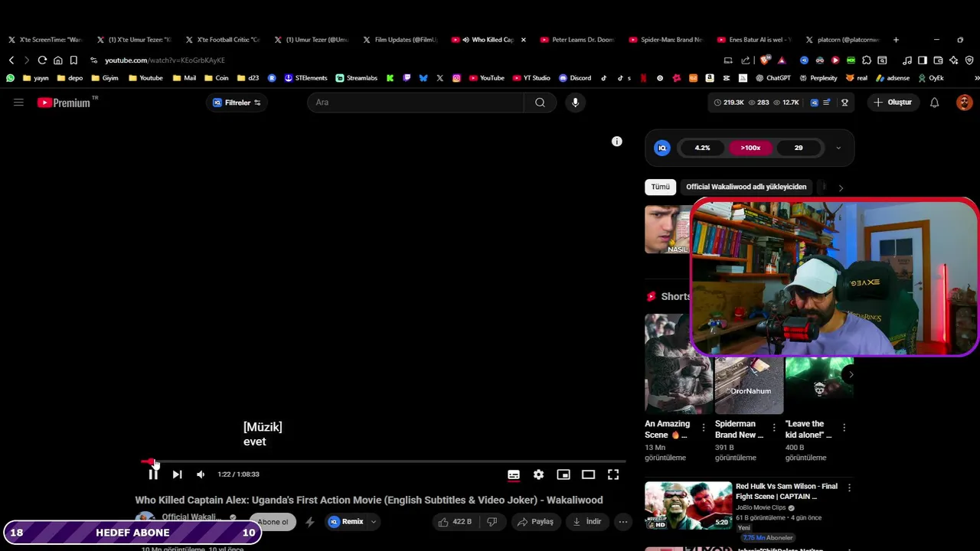
Task: Click İndir to download the video
Action: [587, 522]
